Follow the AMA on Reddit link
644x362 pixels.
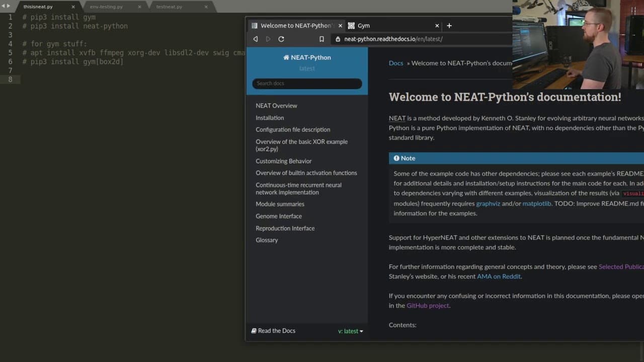499,277
